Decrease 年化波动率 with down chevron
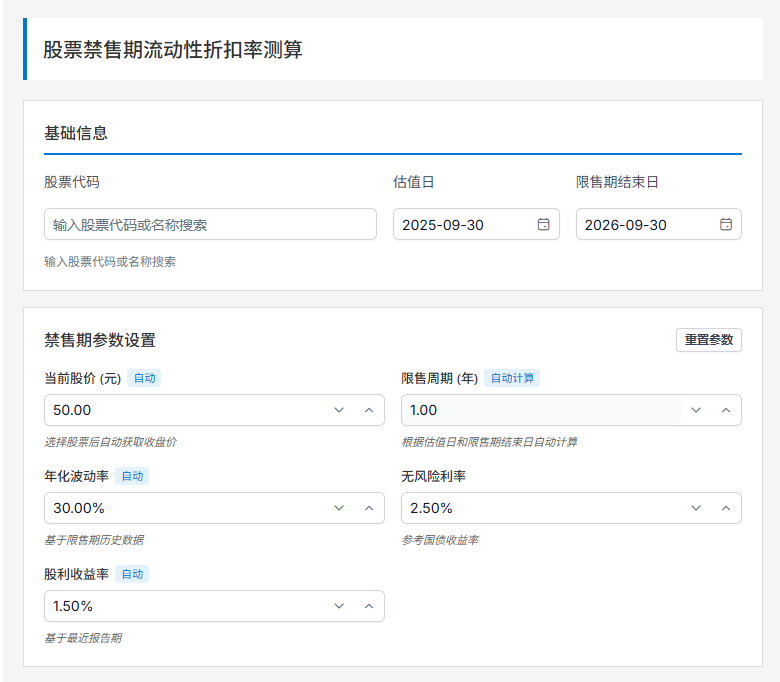Image resolution: width=780 pixels, height=682 pixels. [339, 508]
